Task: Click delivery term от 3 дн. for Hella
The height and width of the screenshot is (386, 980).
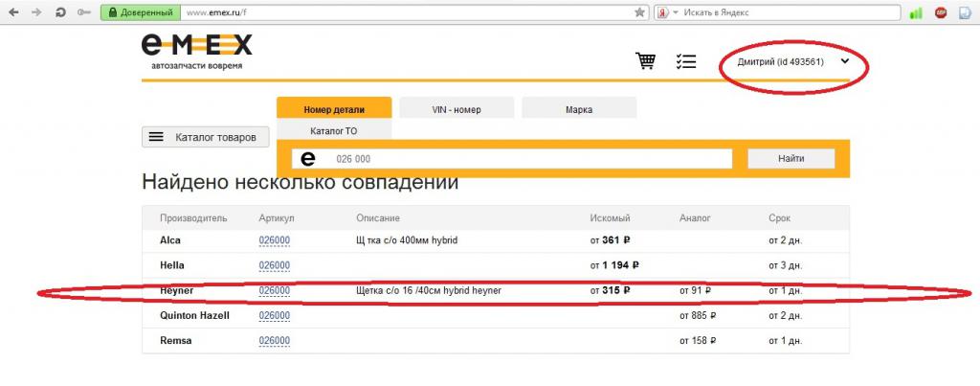Action: 785,265
